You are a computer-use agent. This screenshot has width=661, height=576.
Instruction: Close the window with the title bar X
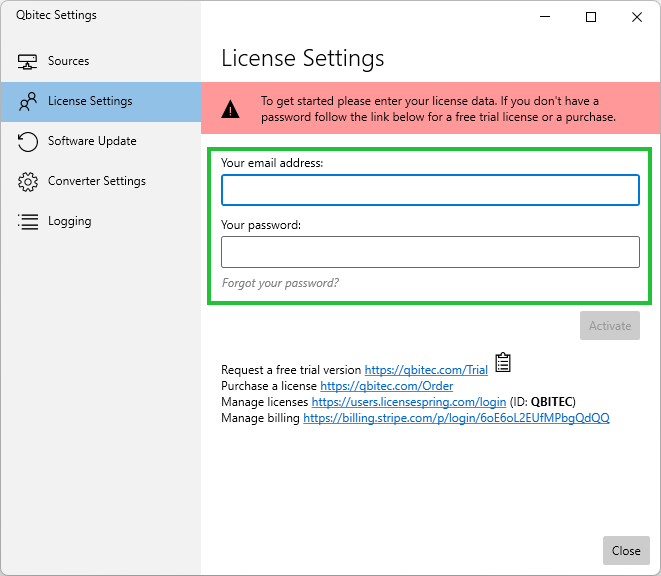tap(637, 17)
